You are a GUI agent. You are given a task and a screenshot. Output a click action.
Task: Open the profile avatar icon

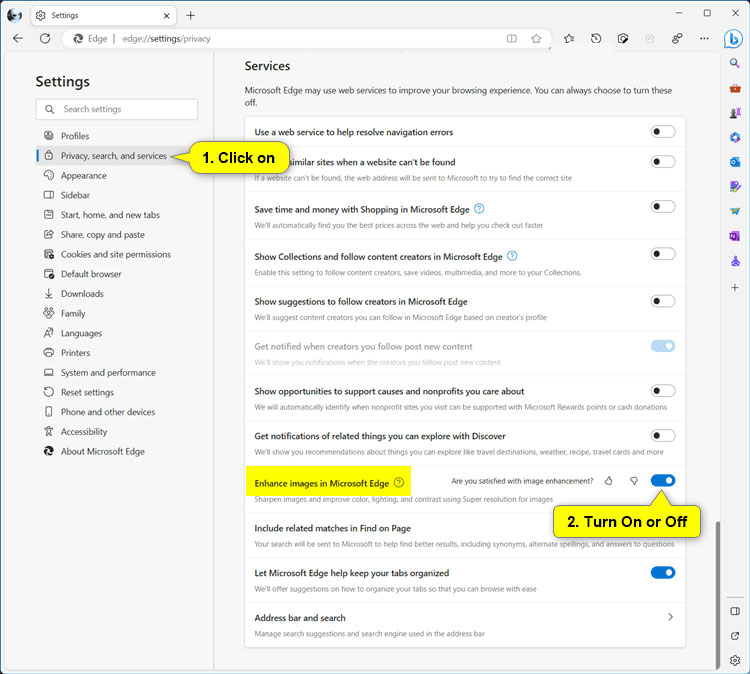tap(14, 15)
